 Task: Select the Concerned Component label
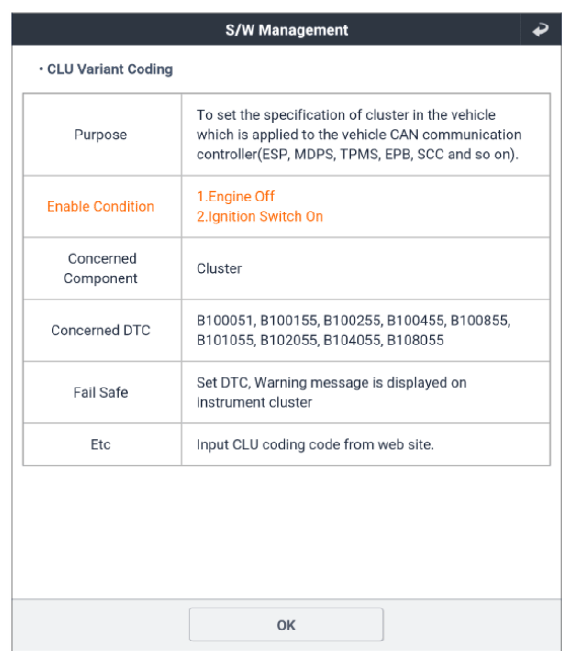pyautogui.click(x=101, y=269)
